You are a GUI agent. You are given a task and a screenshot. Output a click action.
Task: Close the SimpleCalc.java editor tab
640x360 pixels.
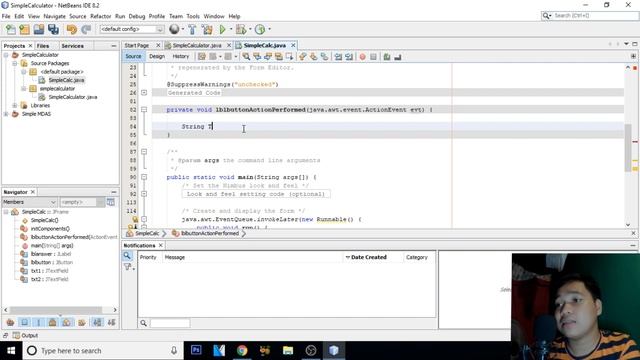[x=293, y=45]
